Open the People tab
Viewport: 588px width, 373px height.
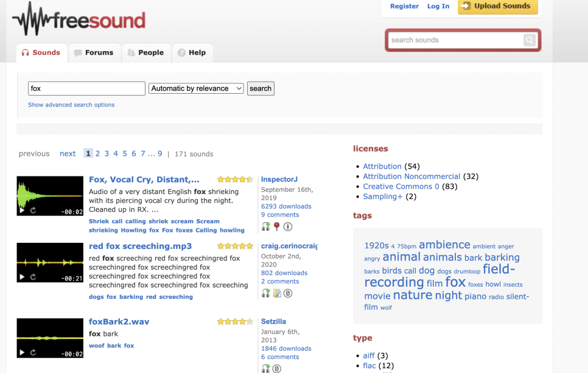pyautogui.click(x=146, y=52)
